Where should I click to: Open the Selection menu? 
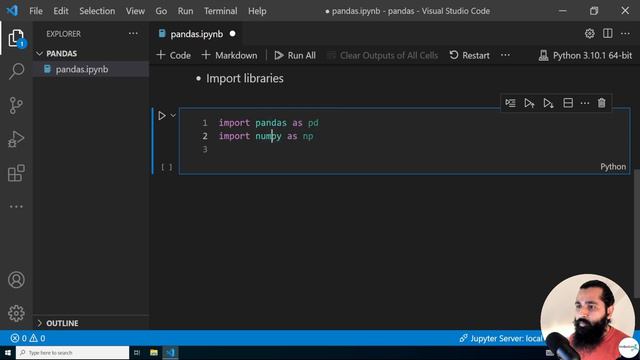[x=97, y=11]
